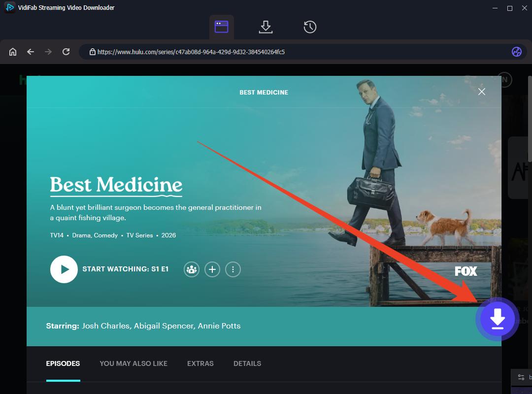Navigate forward with the right arrow

point(48,52)
